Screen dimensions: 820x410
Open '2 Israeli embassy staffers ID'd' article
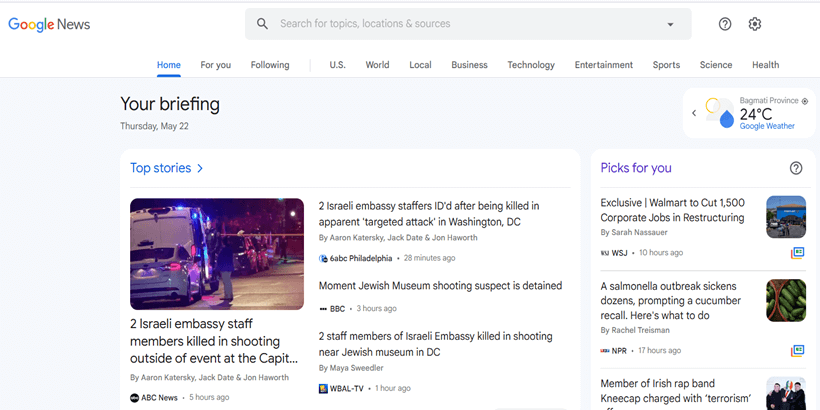(429, 214)
